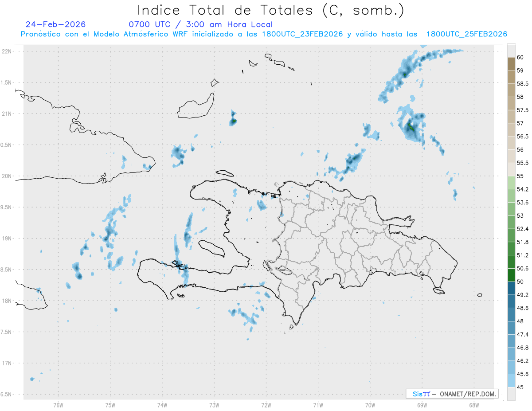Click "0700 UTC / 3:00 am Hora Local" time text
This screenshot has width=532, height=411.
coord(200,24)
